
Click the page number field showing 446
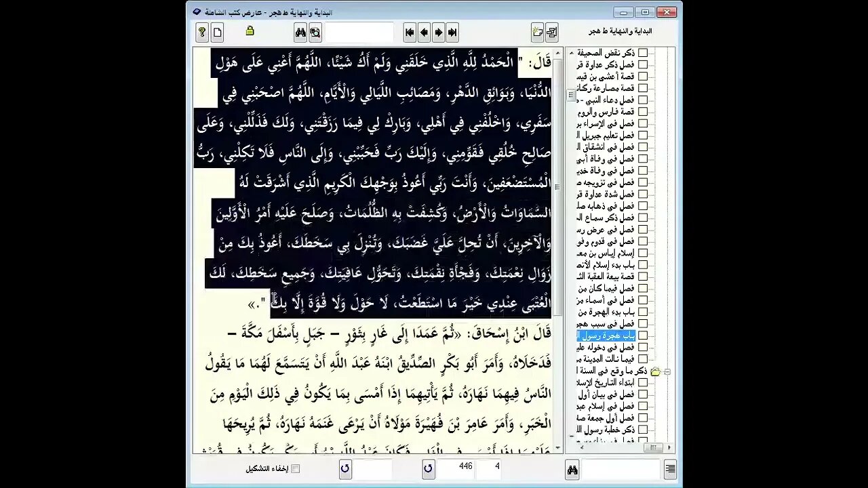[x=455, y=468]
